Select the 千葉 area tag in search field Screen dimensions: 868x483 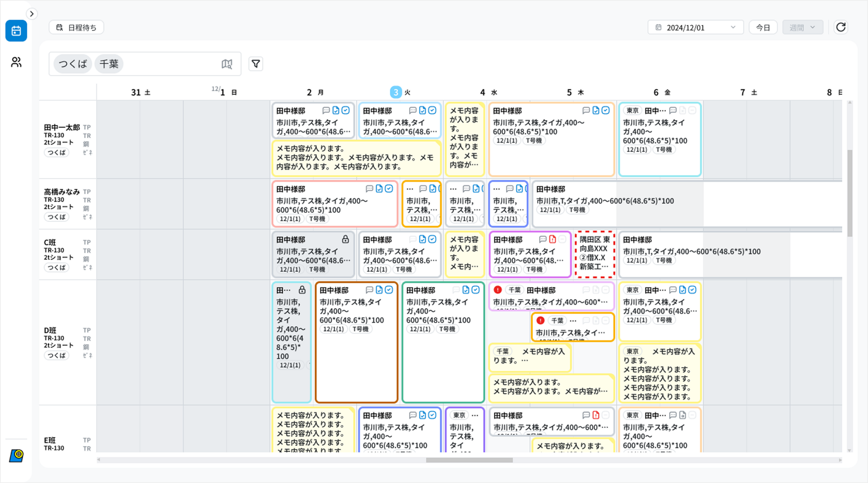point(109,64)
